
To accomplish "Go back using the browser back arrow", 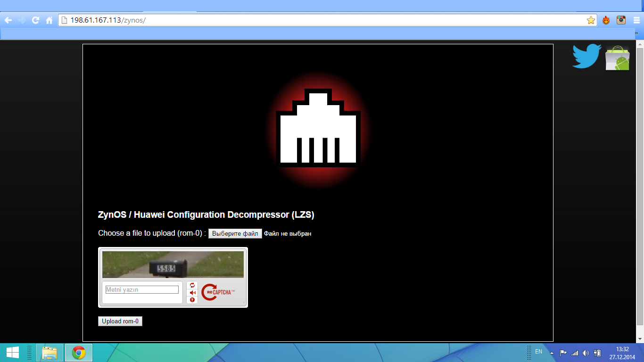I will pyautogui.click(x=8, y=20).
